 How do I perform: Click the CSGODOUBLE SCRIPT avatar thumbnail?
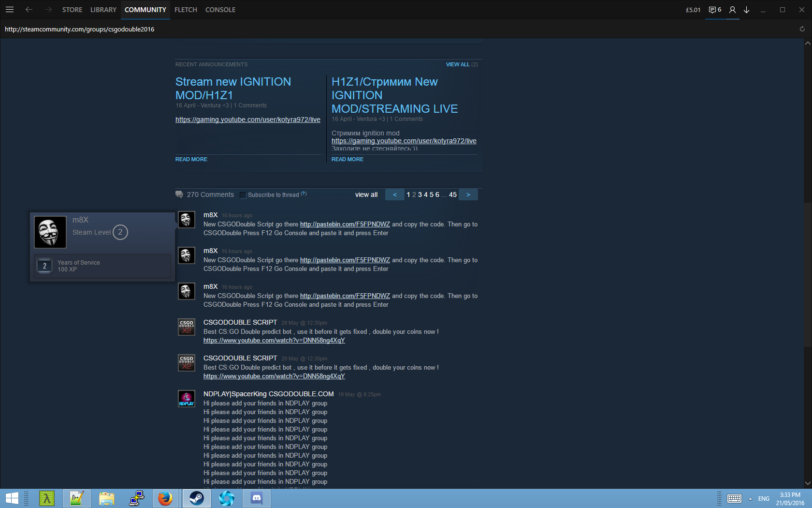coord(187,327)
